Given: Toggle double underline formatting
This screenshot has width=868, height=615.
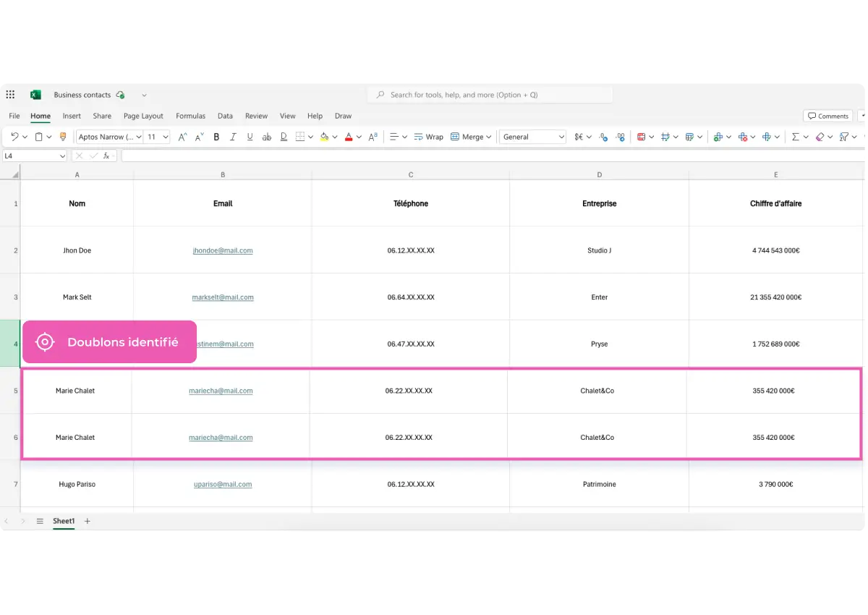Looking at the screenshot, I should coord(284,137).
